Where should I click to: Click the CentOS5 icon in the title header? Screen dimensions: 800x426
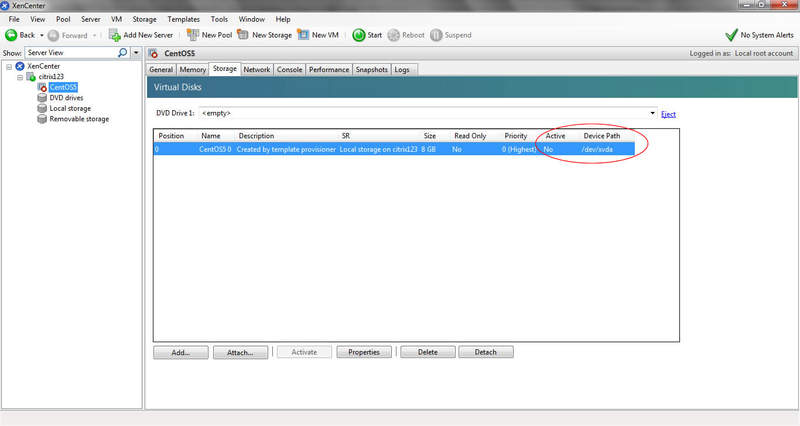tap(154, 54)
